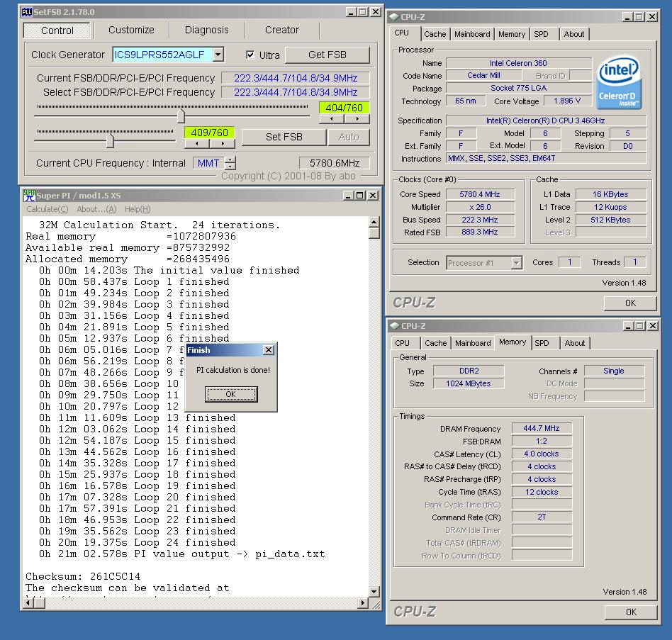Minimize the SetFSB window
Image resolution: width=672 pixels, height=640 pixels.
(x=351, y=12)
